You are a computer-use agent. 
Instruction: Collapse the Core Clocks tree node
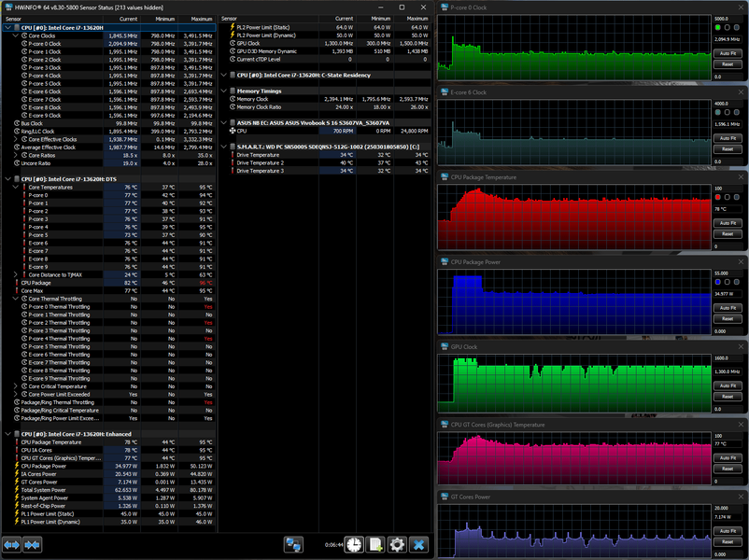pos(16,35)
